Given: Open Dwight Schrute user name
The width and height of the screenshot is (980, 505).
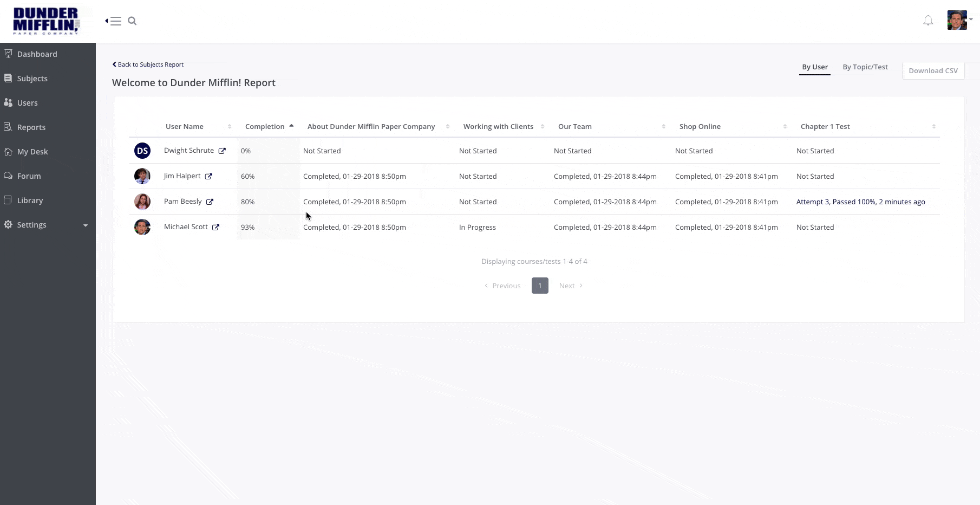Looking at the screenshot, I should [x=189, y=151].
